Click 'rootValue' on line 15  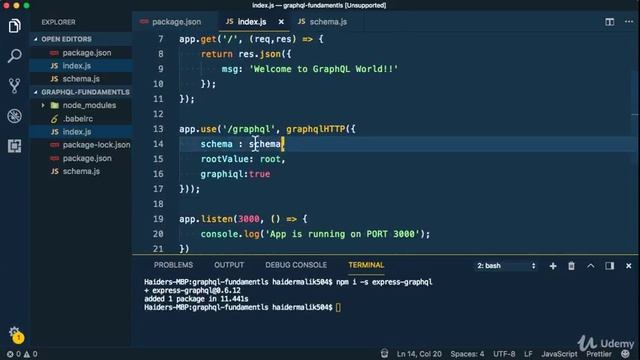pos(224,159)
